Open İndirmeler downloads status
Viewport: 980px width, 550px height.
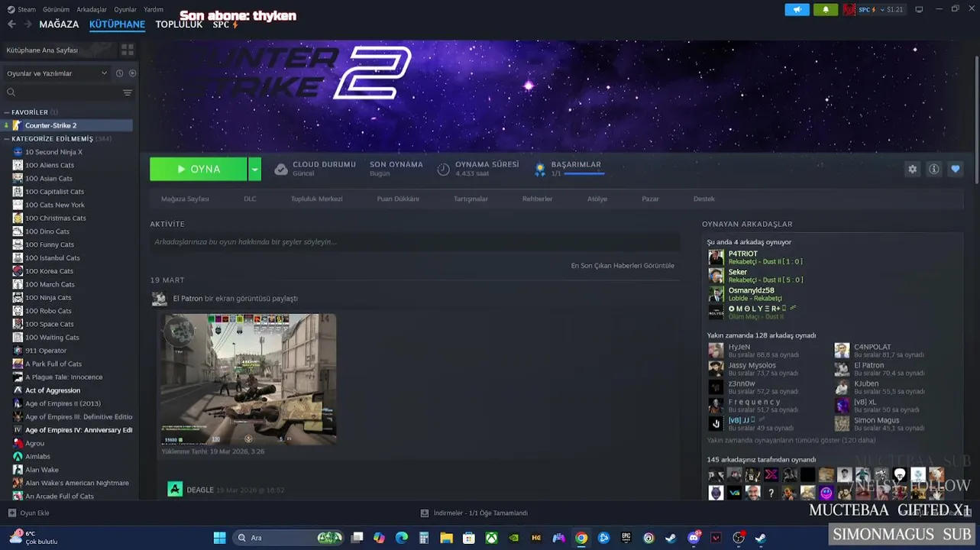click(x=474, y=513)
